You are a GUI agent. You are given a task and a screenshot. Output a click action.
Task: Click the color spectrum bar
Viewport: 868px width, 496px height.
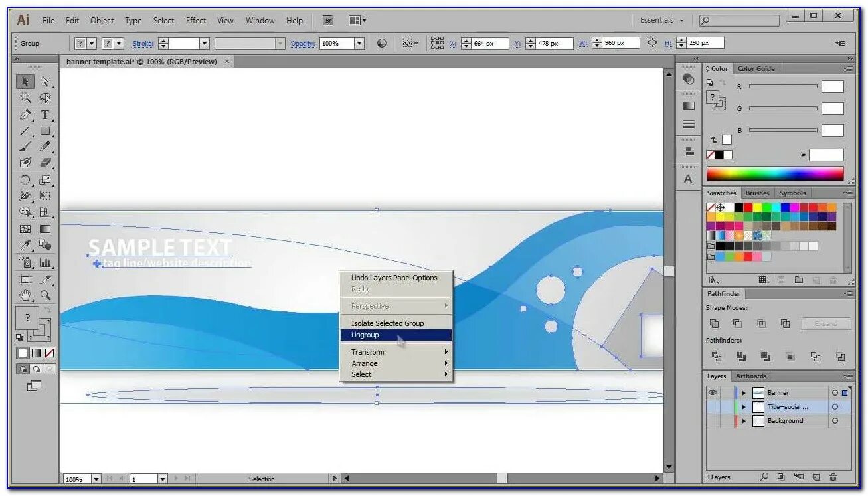pos(775,174)
